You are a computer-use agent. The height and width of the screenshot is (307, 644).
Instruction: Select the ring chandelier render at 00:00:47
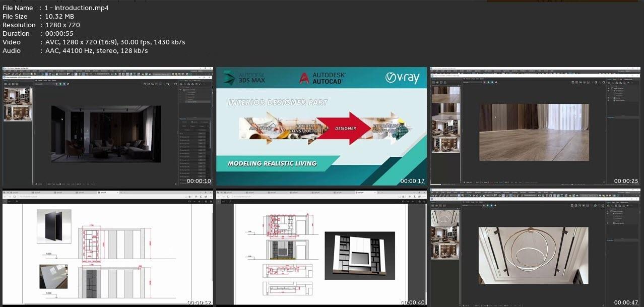coord(533,255)
